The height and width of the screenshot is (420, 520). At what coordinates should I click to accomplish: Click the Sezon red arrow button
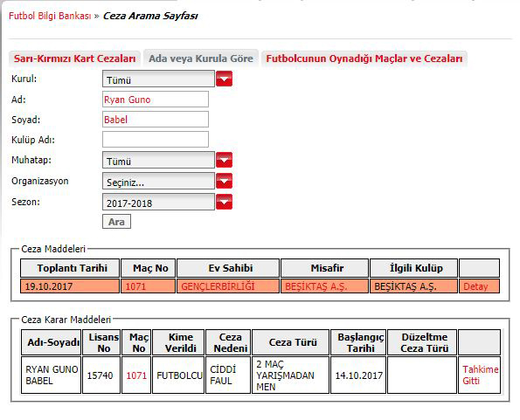pos(225,202)
